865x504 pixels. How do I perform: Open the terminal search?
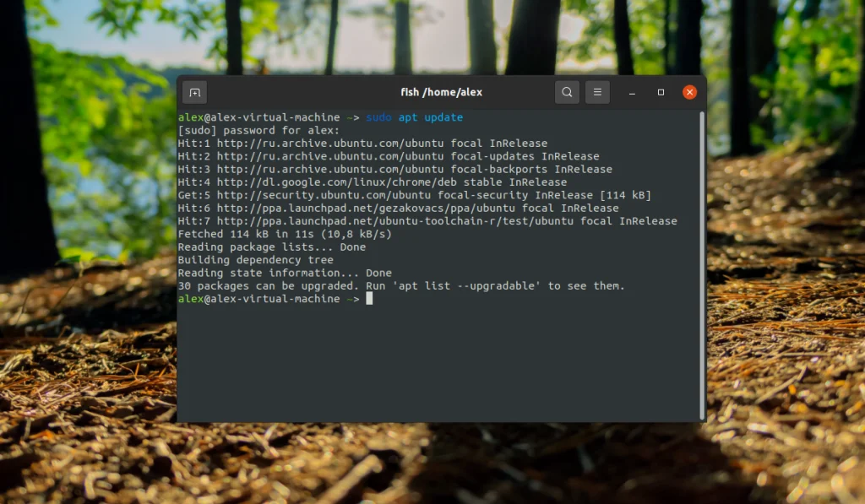pyautogui.click(x=567, y=92)
